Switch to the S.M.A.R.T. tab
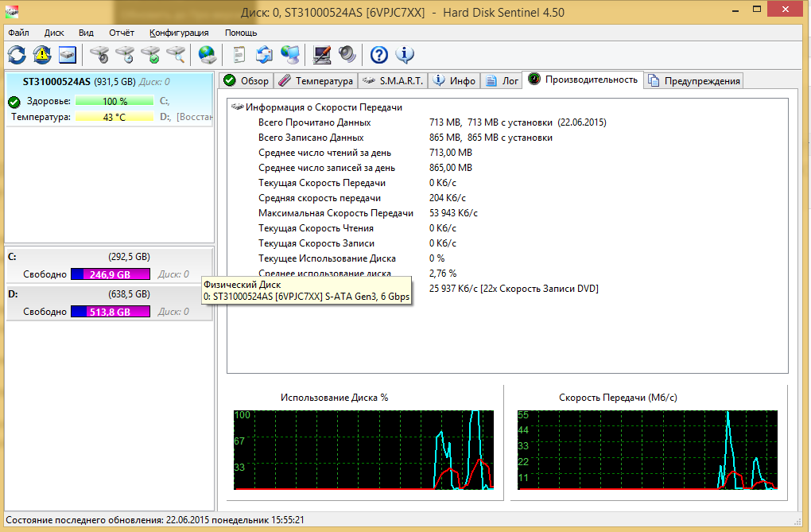811x532 pixels. [393, 80]
